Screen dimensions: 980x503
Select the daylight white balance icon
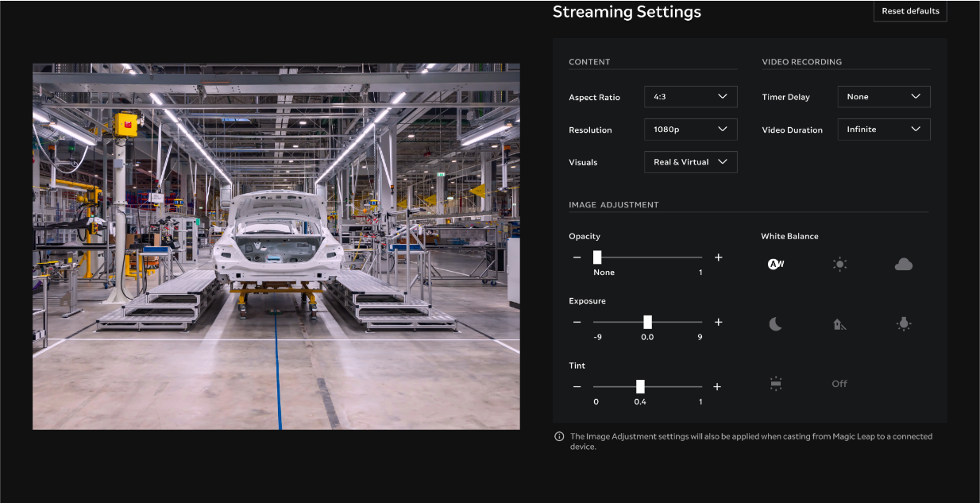click(839, 263)
